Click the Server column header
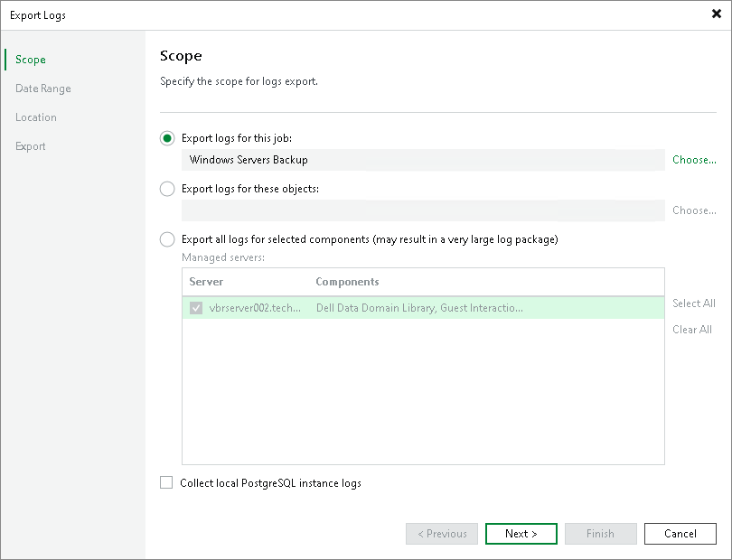 coord(206,281)
